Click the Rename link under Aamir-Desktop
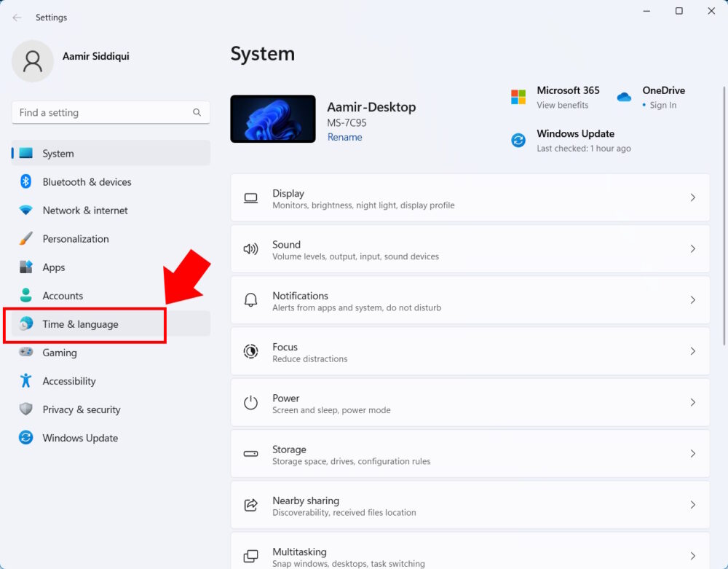The width and height of the screenshot is (728, 569). (344, 137)
